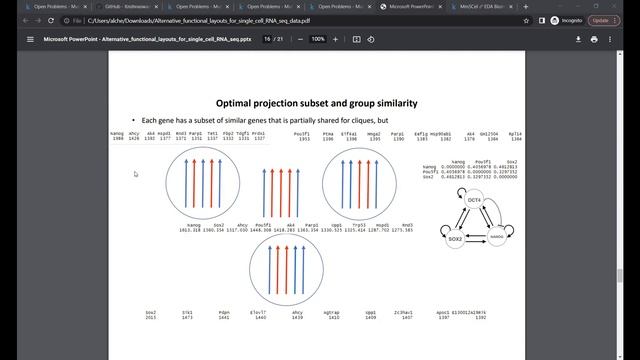This screenshot has height=360, width=640.
Task: Click the slide title 'Optimal projection subset and group similarity'
Action: pyautogui.click(x=317, y=103)
